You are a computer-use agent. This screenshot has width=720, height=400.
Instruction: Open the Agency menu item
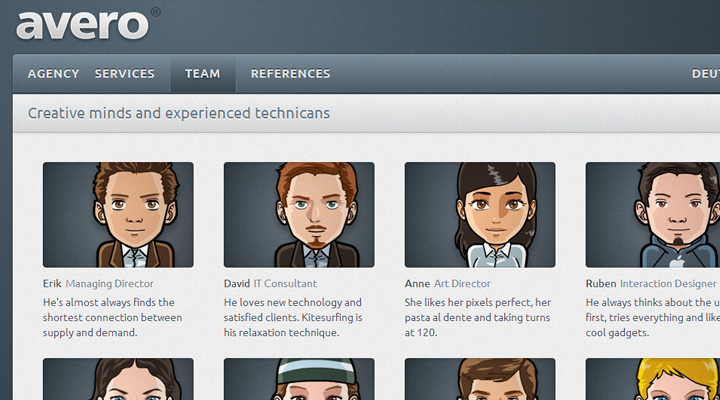click(x=53, y=73)
